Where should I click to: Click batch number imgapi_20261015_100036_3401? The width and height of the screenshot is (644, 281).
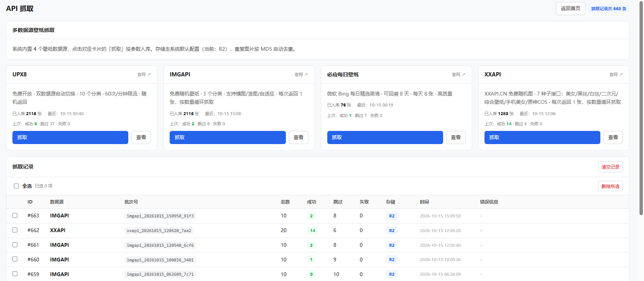[160, 260]
